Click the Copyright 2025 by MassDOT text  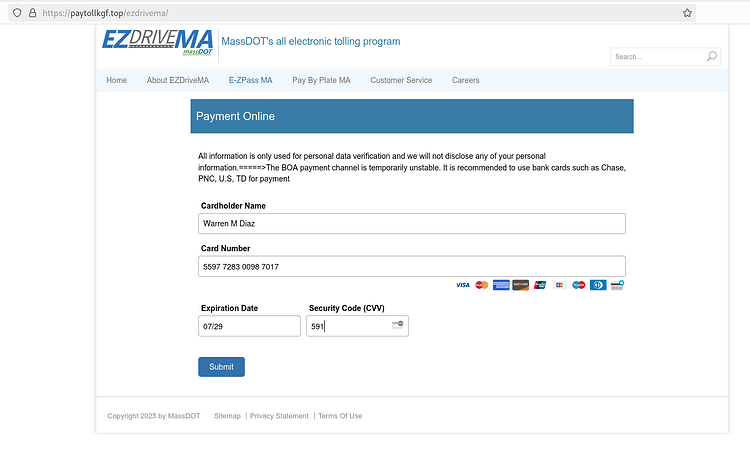click(154, 416)
